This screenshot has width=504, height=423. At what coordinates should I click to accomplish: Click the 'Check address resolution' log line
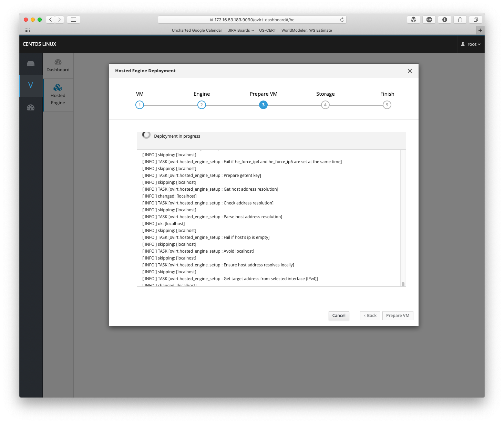coord(208,203)
